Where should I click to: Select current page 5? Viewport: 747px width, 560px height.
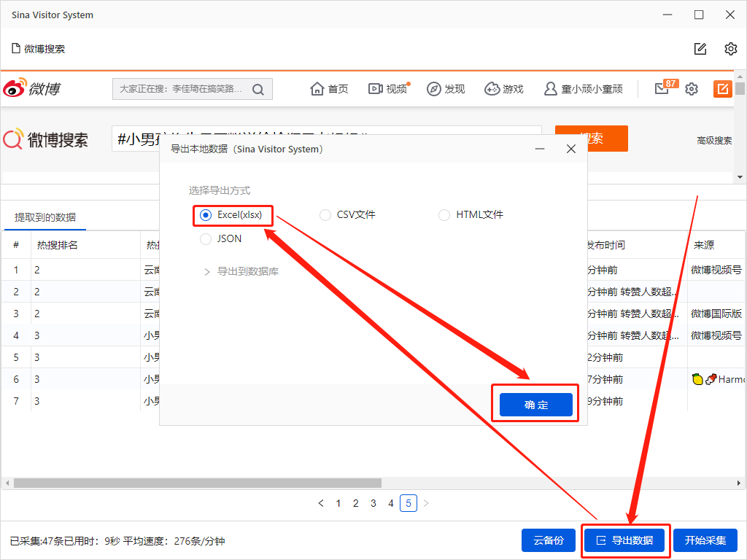coord(409,503)
